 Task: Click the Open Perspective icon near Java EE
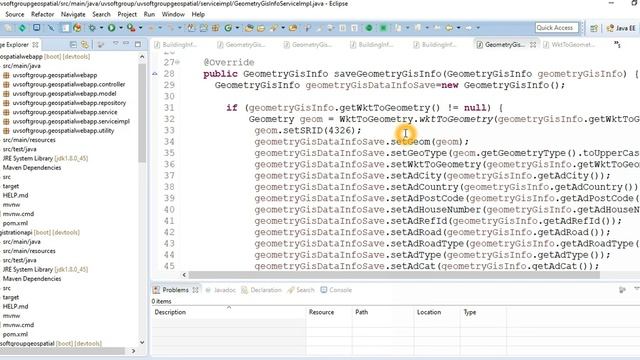(594, 28)
